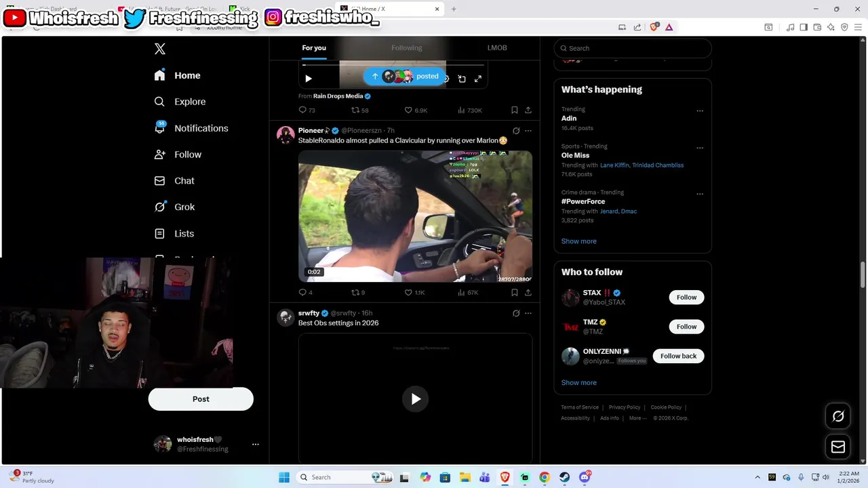The width and height of the screenshot is (868, 488).
Task: Open Brave Wallet toolbar icon
Action: tap(817, 27)
